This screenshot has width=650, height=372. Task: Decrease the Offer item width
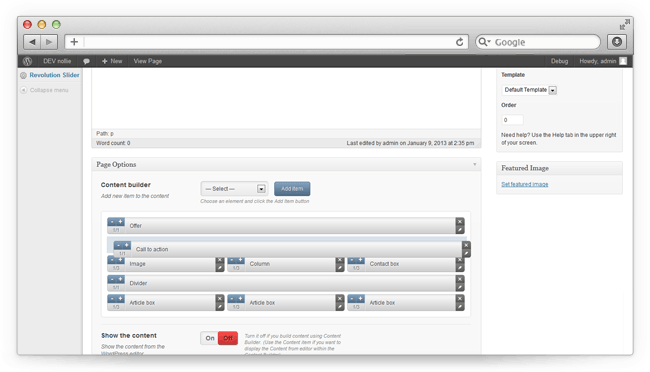tap(112, 222)
